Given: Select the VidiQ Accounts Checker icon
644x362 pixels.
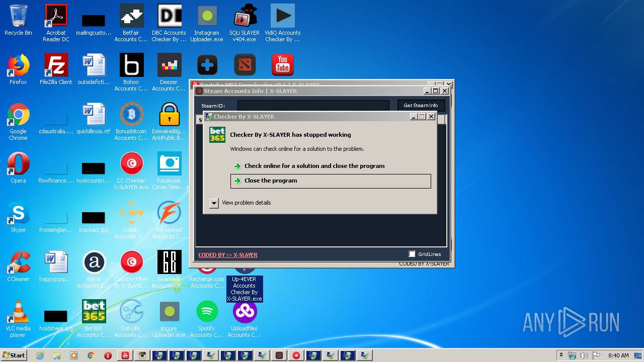Looking at the screenshot, I should 282,23.
